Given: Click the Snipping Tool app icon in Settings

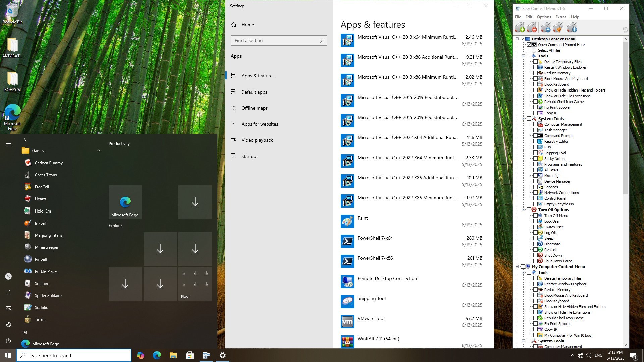Looking at the screenshot, I should [x=347, y=302].
